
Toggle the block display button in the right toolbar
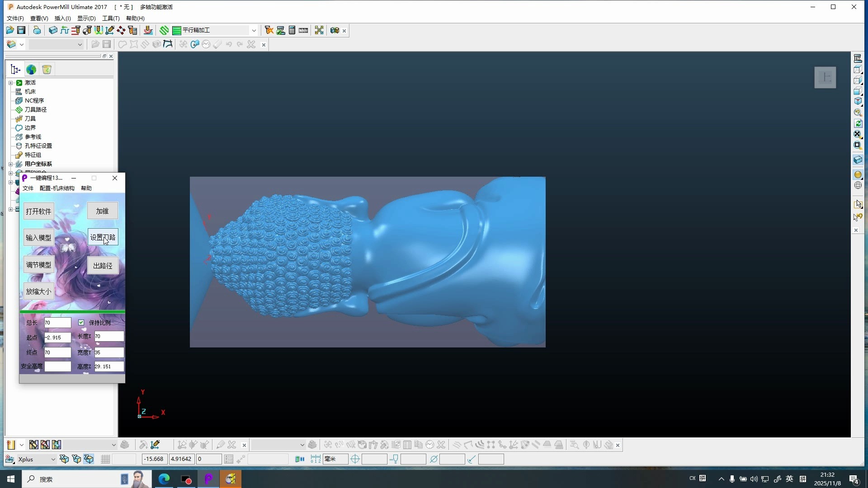click(x=858, y=160)
